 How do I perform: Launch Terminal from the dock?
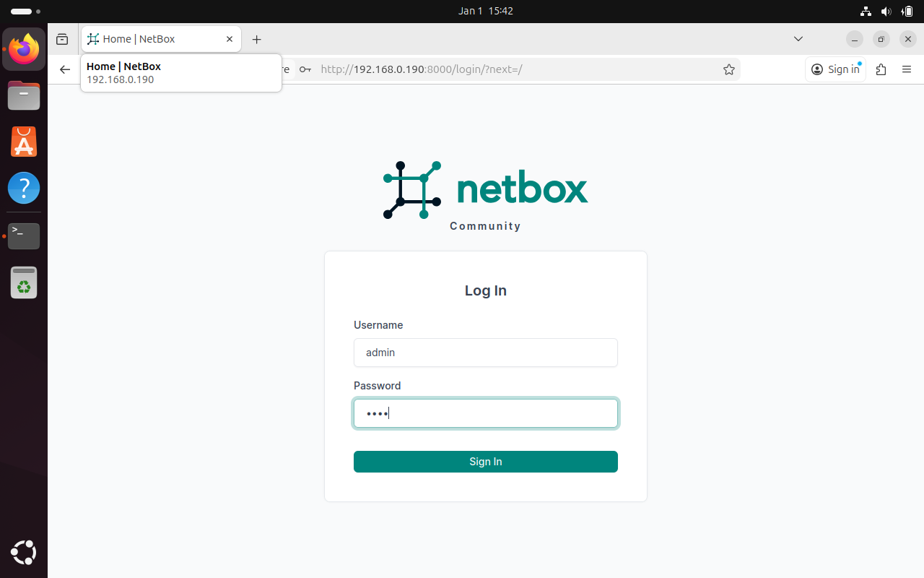click(x=24, y=236)
